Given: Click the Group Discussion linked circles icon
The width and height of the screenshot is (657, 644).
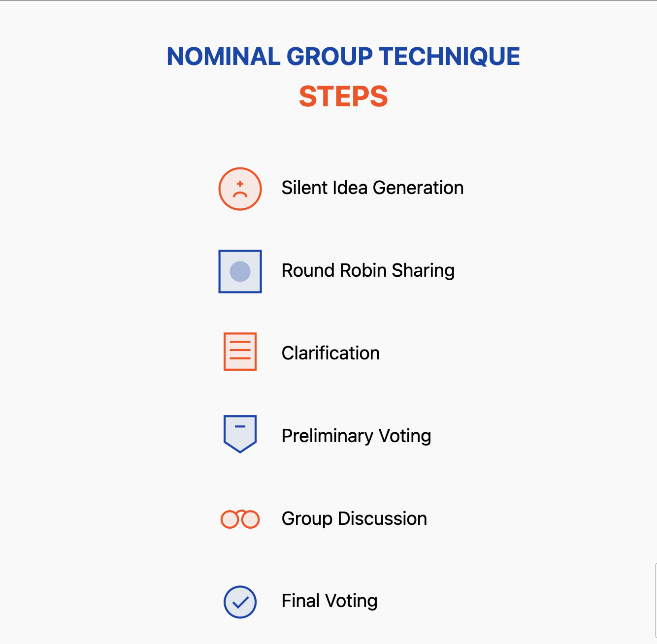Looking at the screenshot, I should (x=240, y=519).
